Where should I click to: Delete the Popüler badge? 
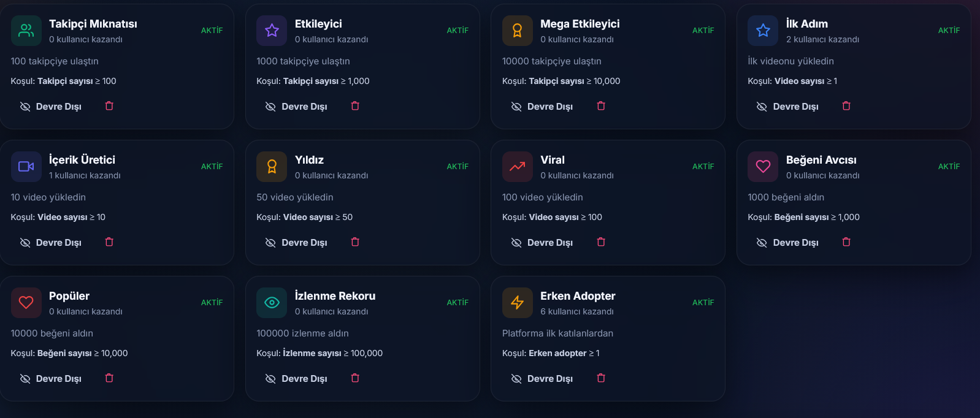coord(109,378)
